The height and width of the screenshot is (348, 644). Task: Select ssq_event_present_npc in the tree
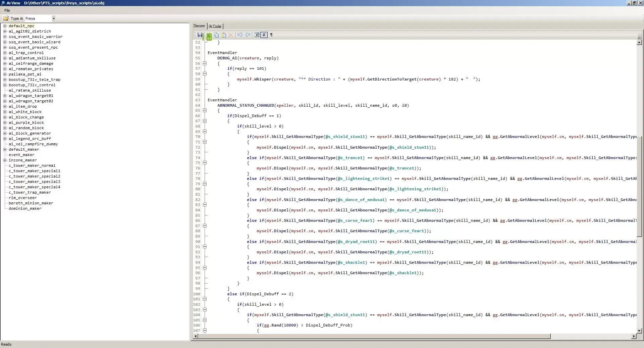click(x=33, y=47)
